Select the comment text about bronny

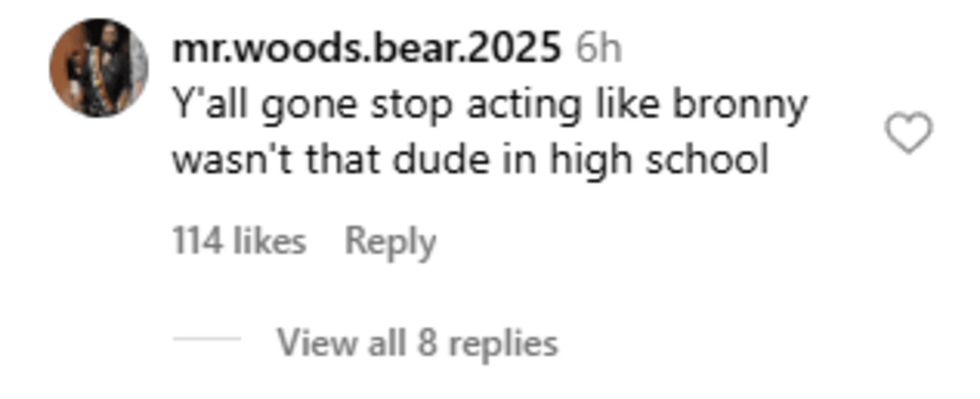click(x=490, y=131)
